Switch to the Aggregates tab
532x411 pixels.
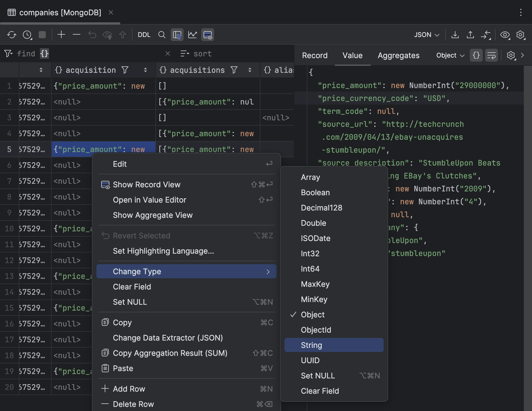tap(398, 55)
